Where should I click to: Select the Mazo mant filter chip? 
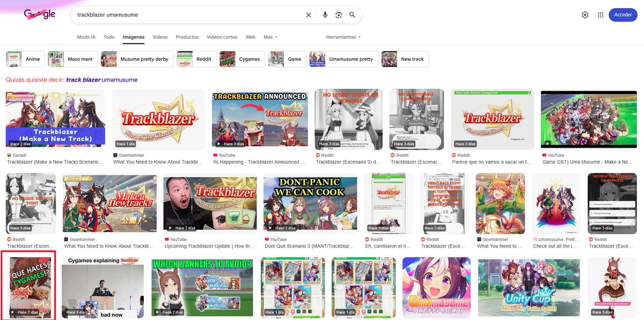click(72, 59)
